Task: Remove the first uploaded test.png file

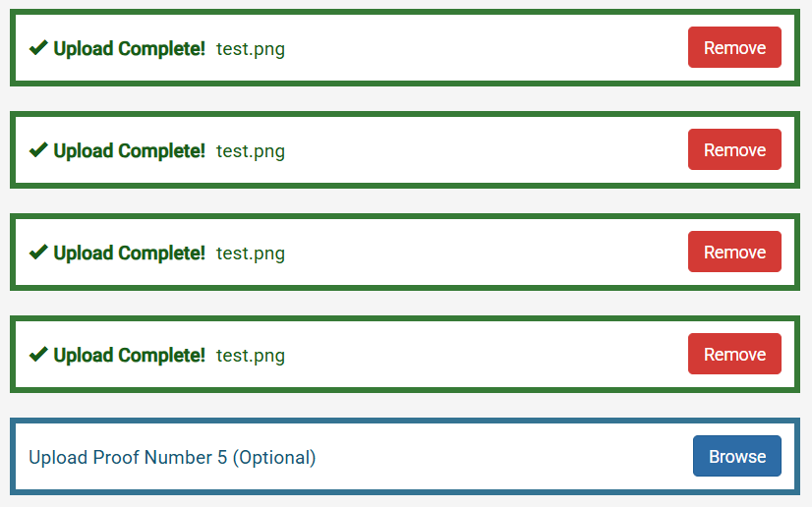Action: point(734,48)
